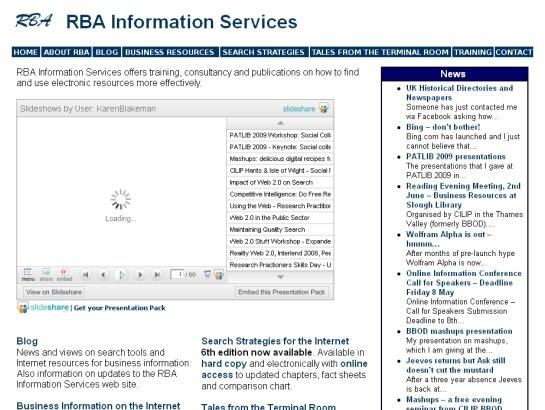Jump to last slide

coord(157,275)
